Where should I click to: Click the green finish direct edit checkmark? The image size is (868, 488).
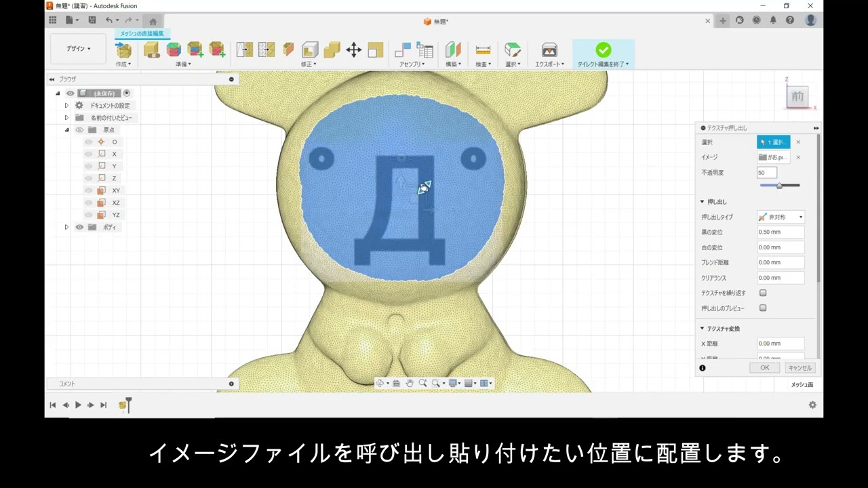(x=603, y=49)
